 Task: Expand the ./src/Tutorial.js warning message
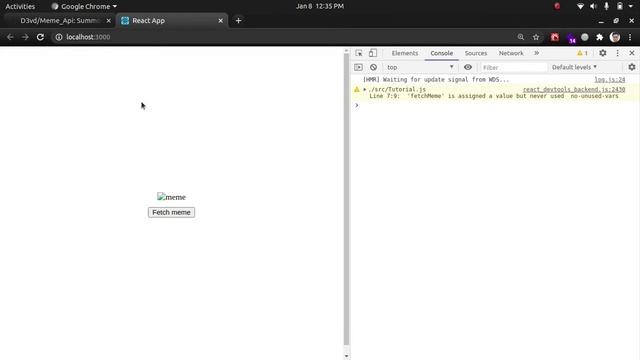coord(364,89)
